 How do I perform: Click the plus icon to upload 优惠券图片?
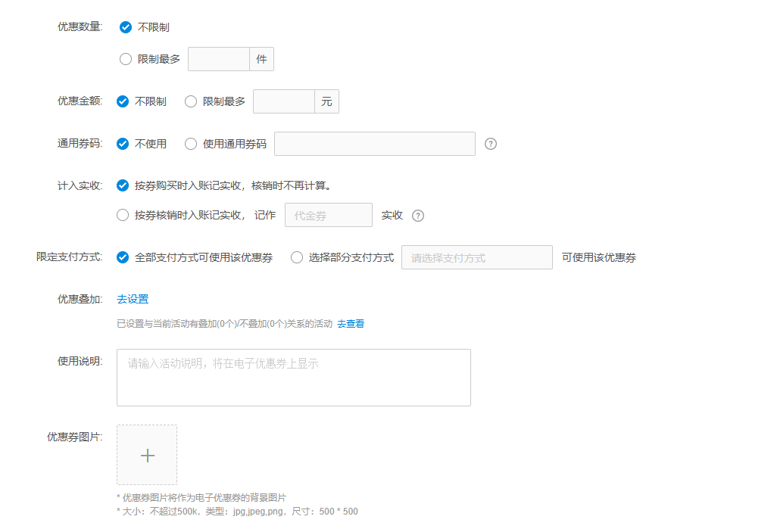tap(146, 455)
